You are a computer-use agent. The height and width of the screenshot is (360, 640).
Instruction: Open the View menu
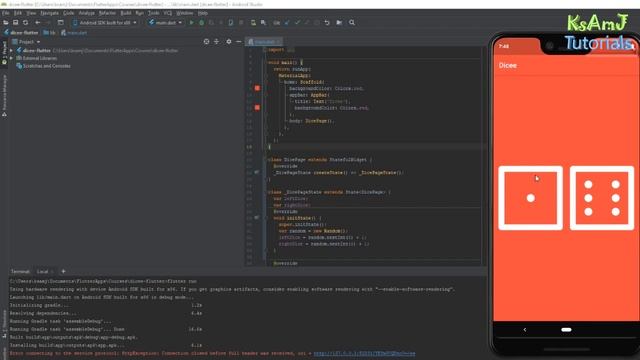31,13
